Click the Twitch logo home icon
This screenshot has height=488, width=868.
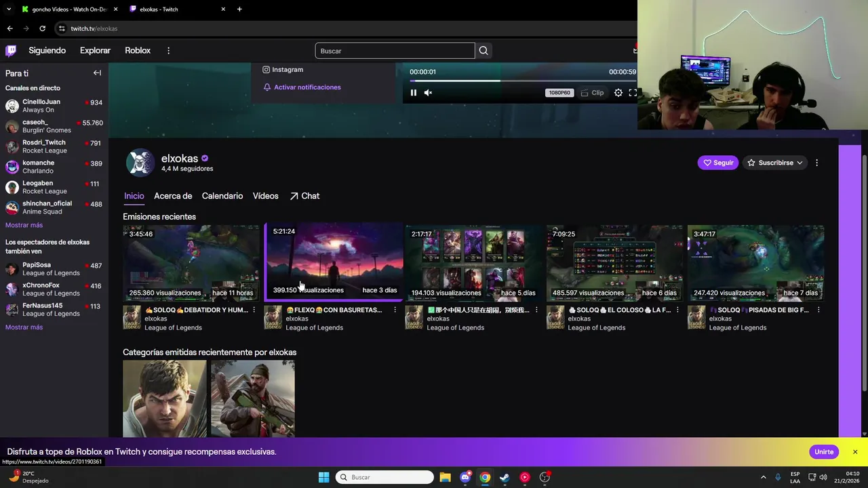click(11, 51)
